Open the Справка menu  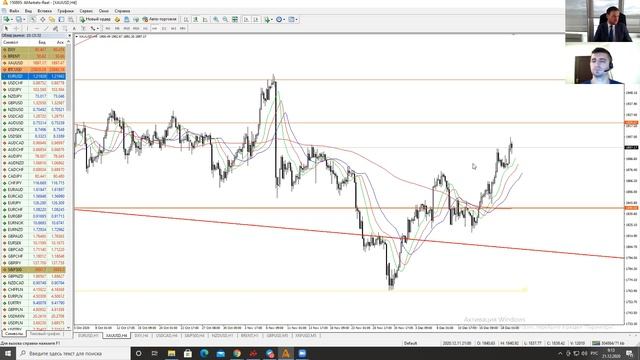click(x=122, y=11)
